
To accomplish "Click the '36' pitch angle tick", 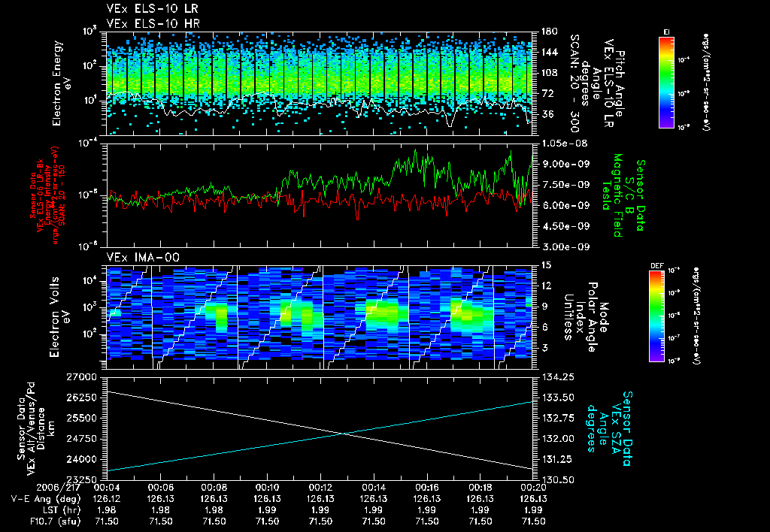I will pos(547,114).
